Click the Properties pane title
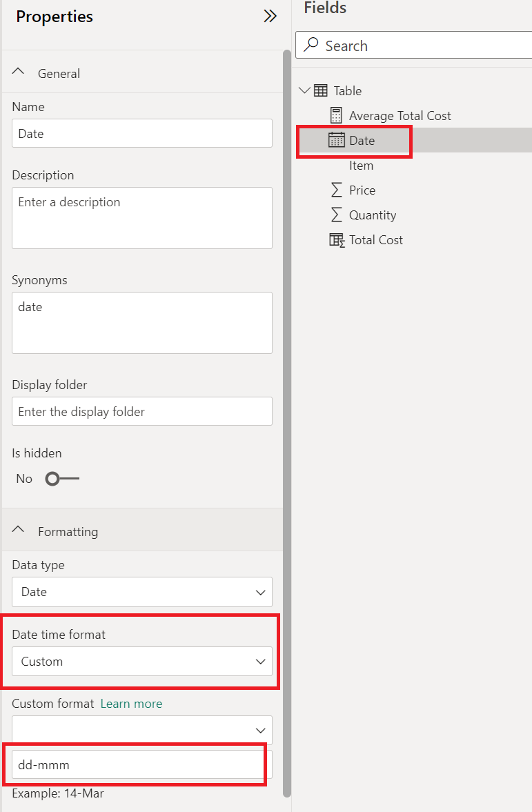The image size is (532, 812). pos(55,17)
